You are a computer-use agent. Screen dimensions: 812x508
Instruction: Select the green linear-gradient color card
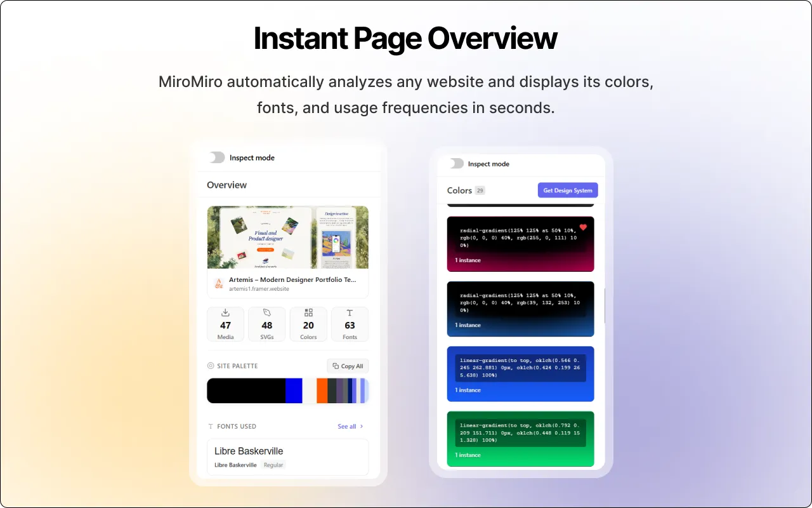point(520,439)
